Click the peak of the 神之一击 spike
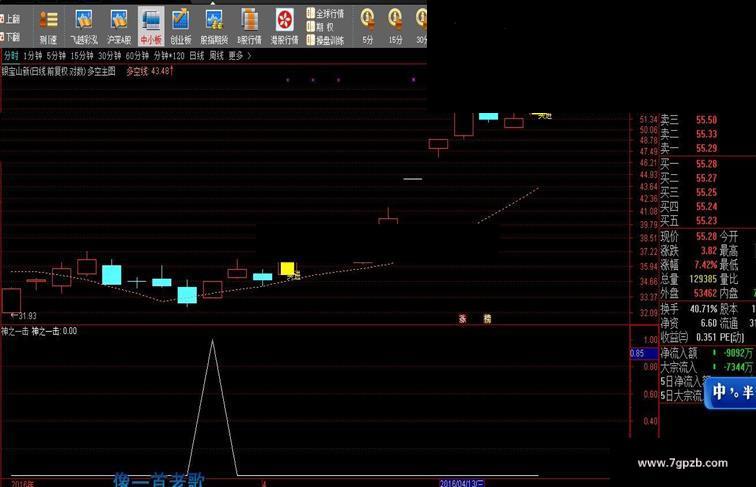756x487 pixels. pos(212,340)
